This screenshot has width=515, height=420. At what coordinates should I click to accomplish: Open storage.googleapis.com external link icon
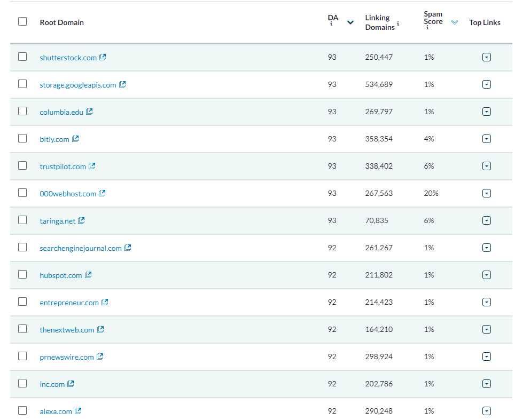click(x=122, y=84)
